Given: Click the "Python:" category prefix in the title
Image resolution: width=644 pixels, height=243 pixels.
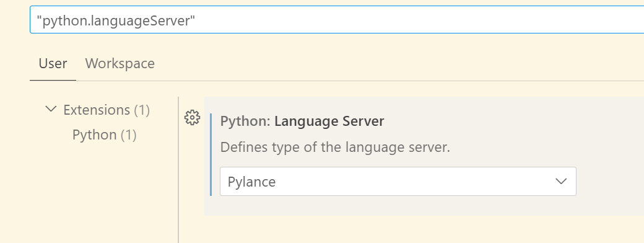Looking at the screenshot, I should (x=245, y=122).
